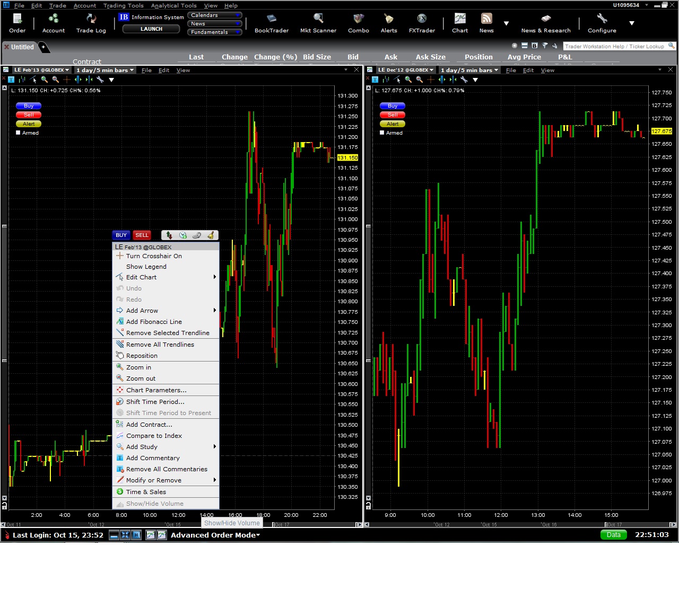
Task: Zoom out using LE Feb'13 chart toolbar magnifier
Action: (x=56, y=80)
